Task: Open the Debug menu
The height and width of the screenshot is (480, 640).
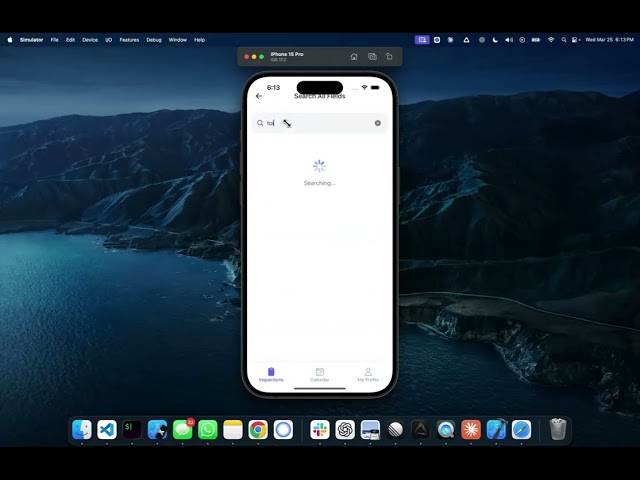Action: pos(154,40)
